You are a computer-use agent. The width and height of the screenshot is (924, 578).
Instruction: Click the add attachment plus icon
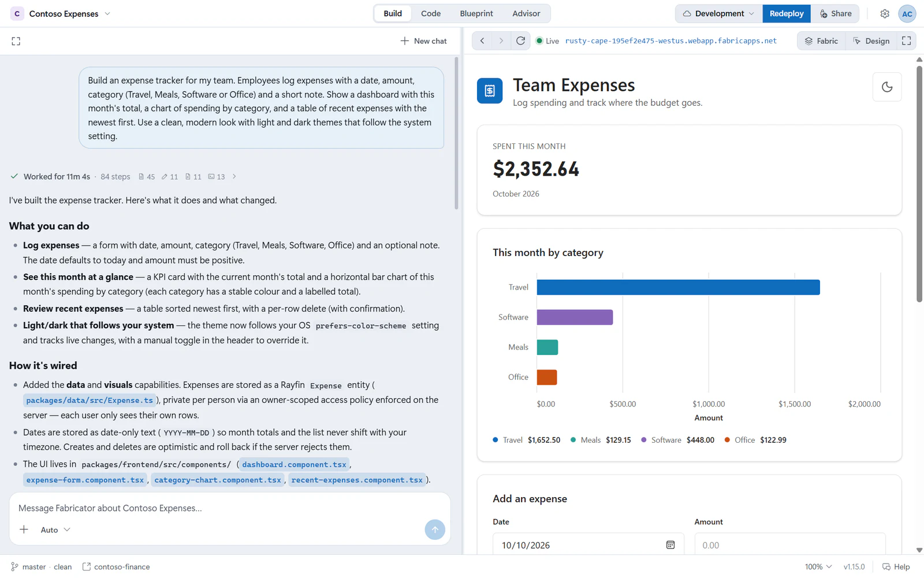point(24,529)
